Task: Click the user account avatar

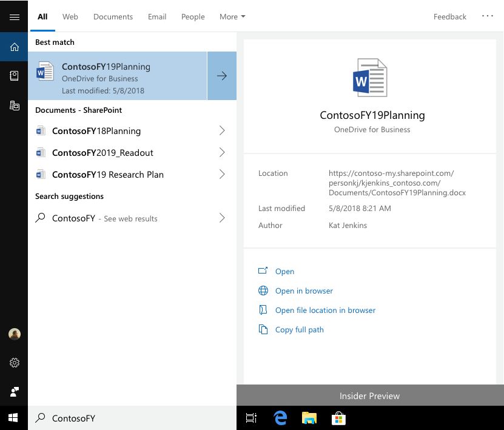Action: (x=14, y=334)
